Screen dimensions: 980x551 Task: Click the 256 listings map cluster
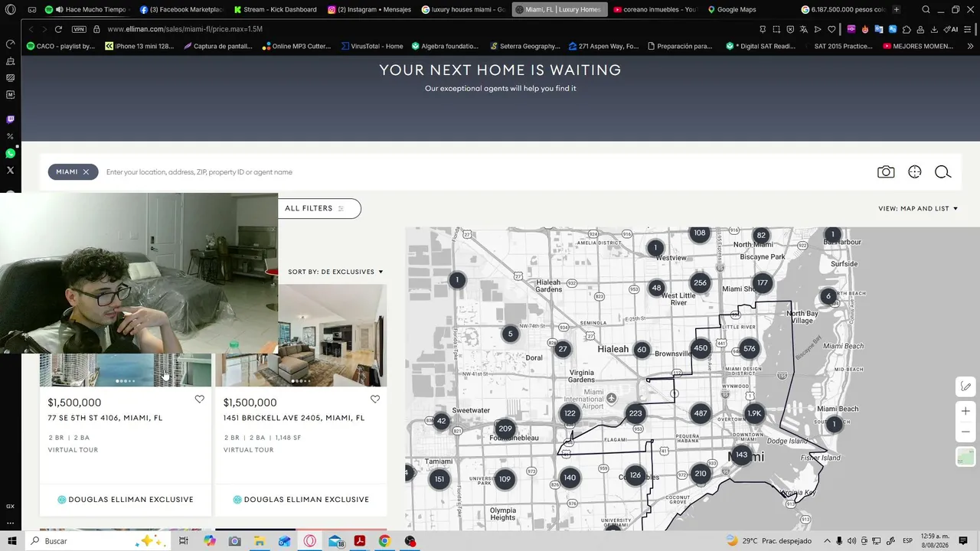click(700, 283)
